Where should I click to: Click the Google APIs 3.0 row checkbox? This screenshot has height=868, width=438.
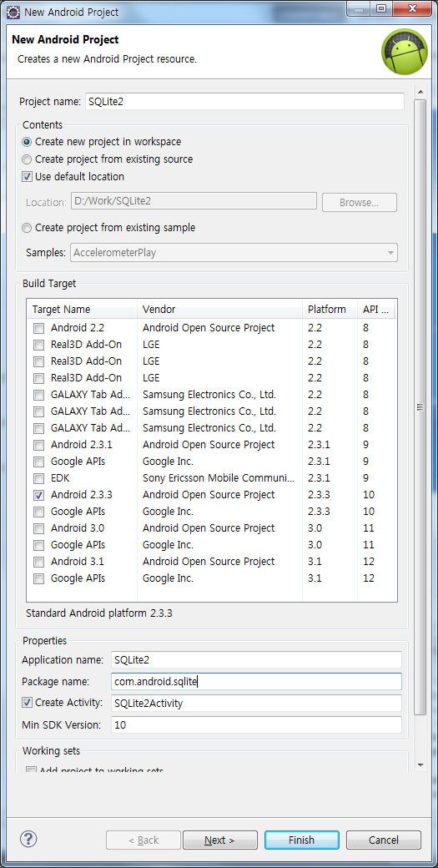(38, 545)
